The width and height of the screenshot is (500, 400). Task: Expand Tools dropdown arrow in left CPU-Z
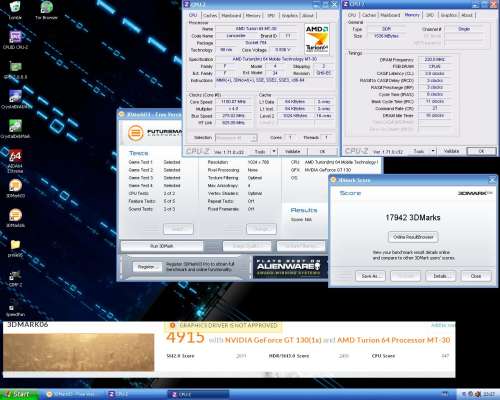[274, 151]
